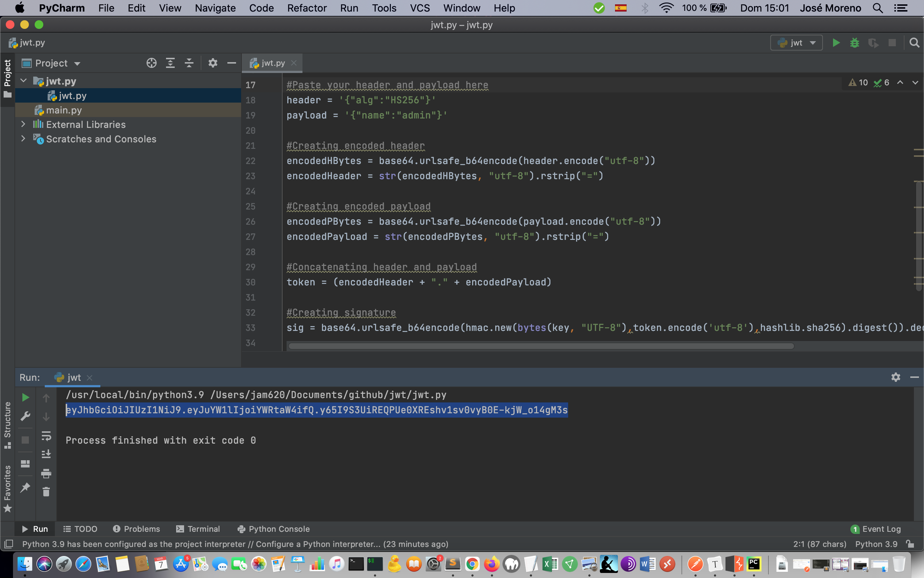Open jwt run configuration dropdown
Image resolution: width=924 pixels, height=578 pixels.
point(796,43)
